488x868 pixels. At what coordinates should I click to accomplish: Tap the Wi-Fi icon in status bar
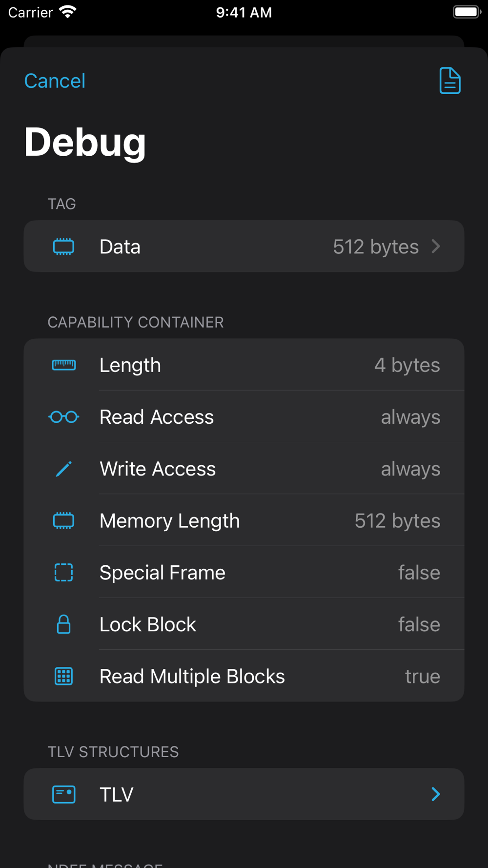[x=68, y=12]
